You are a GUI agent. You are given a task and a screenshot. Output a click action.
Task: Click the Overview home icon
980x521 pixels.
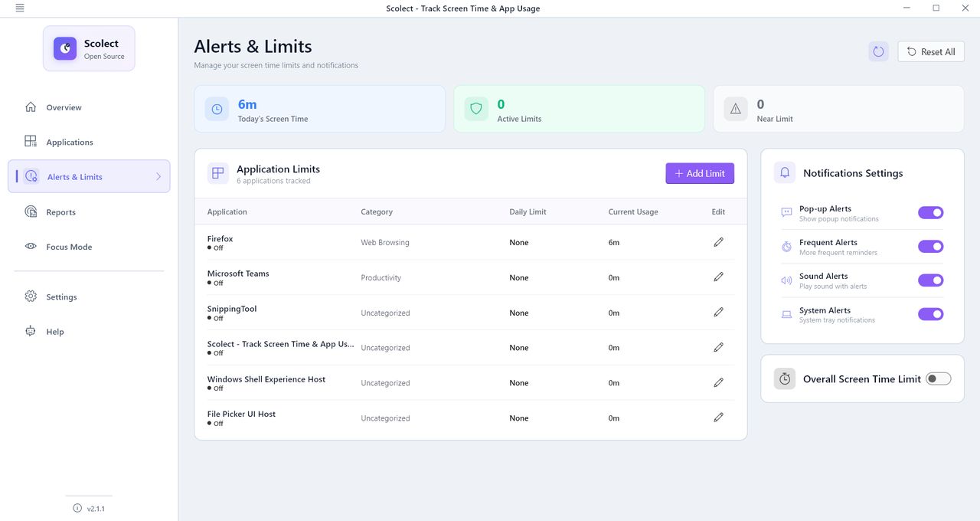click(31, 107)
